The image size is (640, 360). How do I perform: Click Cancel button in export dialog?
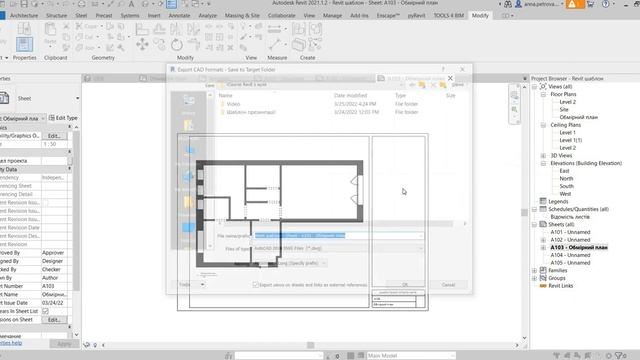[448, 284]
